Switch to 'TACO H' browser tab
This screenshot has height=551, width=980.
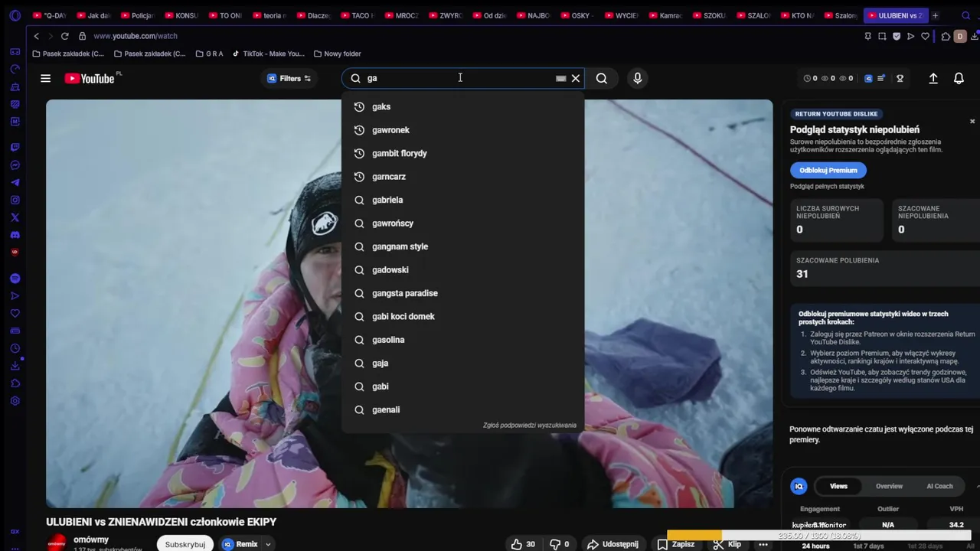[x=358, y=15]
